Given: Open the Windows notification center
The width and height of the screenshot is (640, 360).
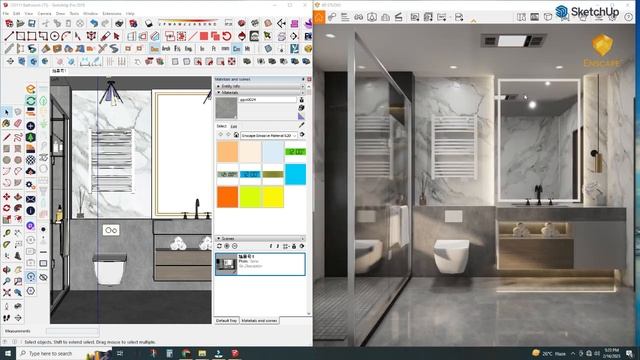Looking at the screenshot, I should tap(629, 353).
